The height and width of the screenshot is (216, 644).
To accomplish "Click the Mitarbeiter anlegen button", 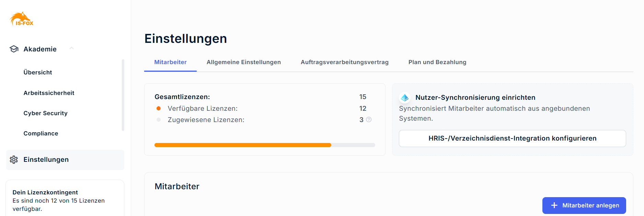I will (584, 205).
